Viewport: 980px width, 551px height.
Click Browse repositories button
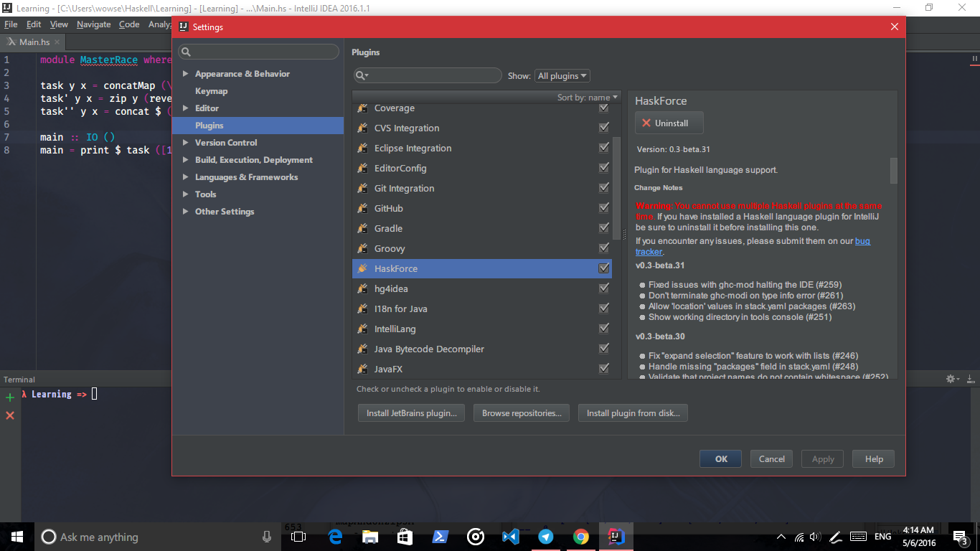click(522, 413)
